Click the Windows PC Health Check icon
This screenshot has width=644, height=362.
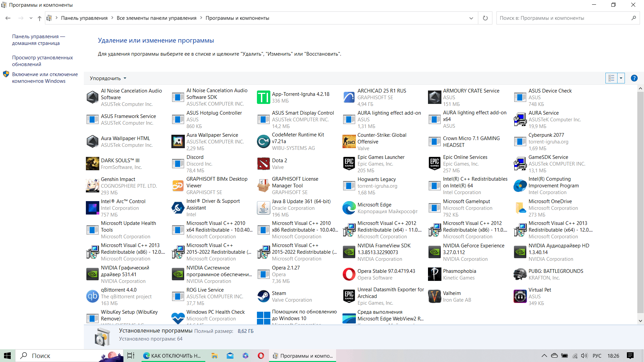point(178,318)
